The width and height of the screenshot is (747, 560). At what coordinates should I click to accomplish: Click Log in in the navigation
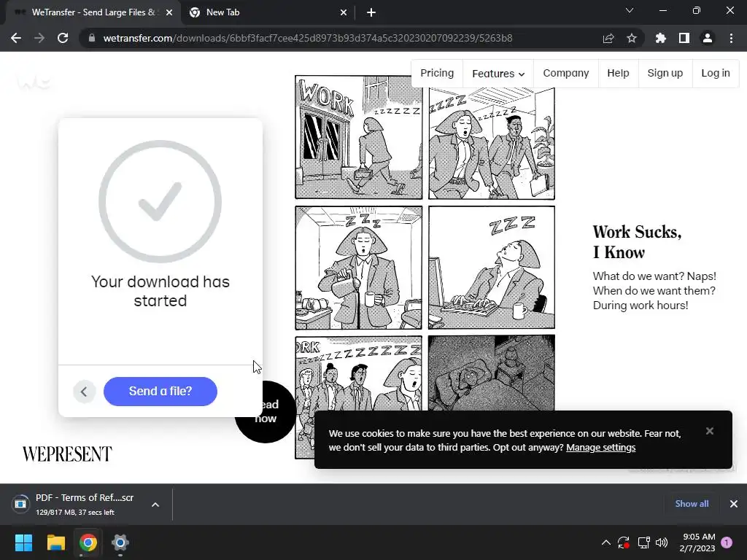716,74
